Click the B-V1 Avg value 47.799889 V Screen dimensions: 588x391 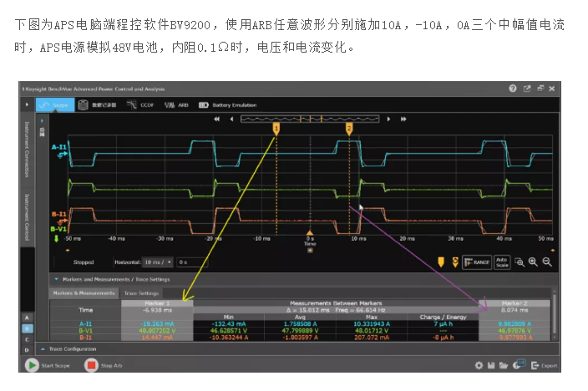point(300,331)
